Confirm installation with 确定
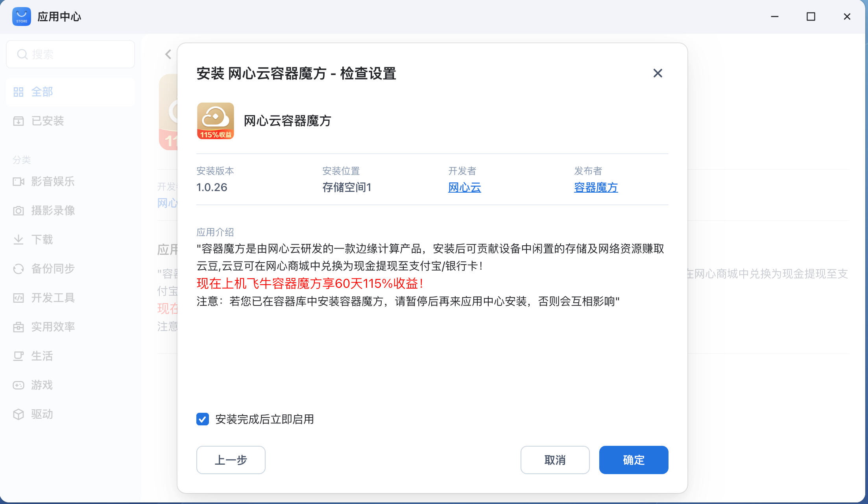Screen dimensions: 868x504 tap(634, 460)
